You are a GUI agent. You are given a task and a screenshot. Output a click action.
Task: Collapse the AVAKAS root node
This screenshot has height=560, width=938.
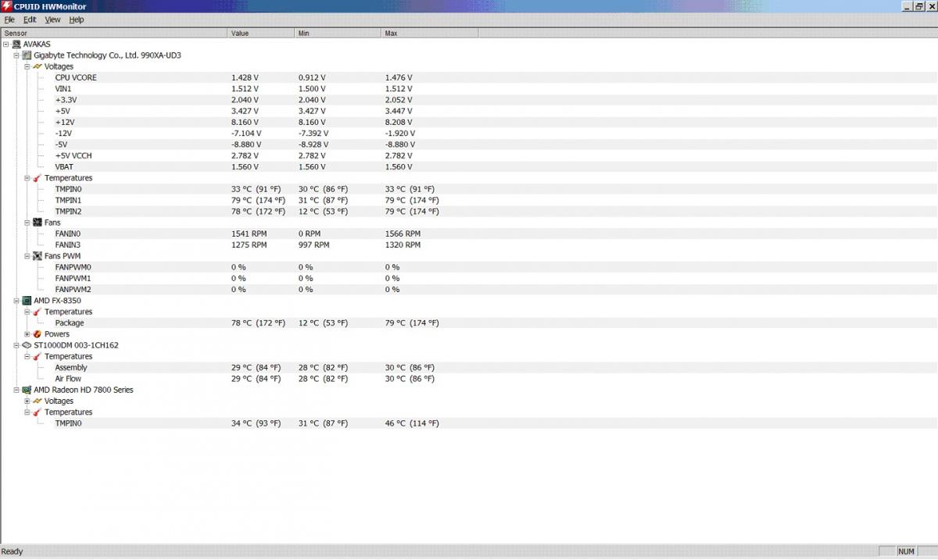tap(6, 45)
